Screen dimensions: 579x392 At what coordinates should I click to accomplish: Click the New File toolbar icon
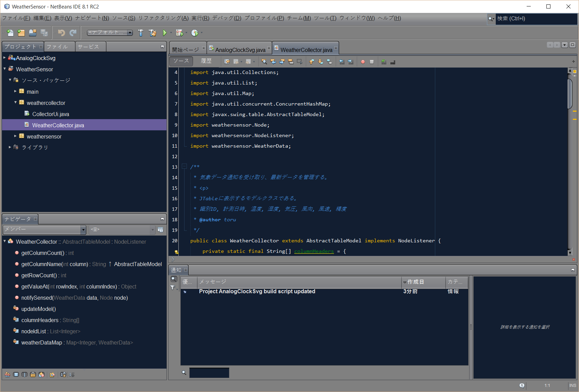pyautogui.click(x=10, y=33)
